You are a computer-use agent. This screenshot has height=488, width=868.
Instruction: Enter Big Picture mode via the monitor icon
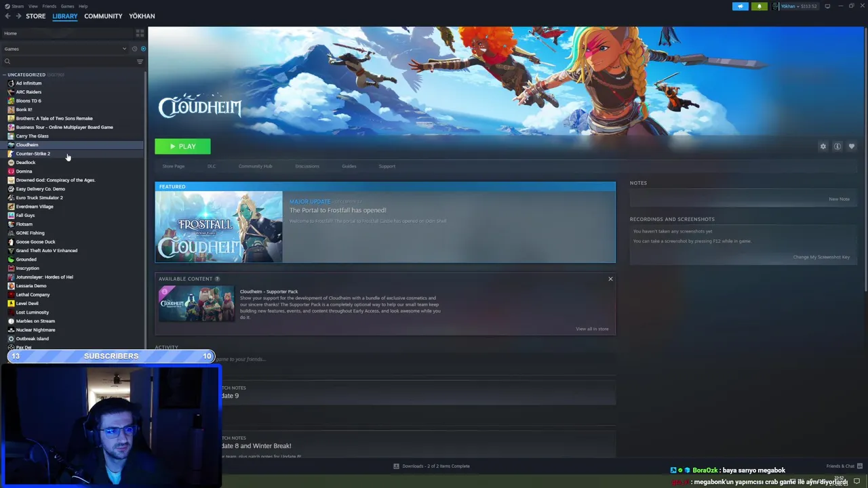[x=827, y=6]
